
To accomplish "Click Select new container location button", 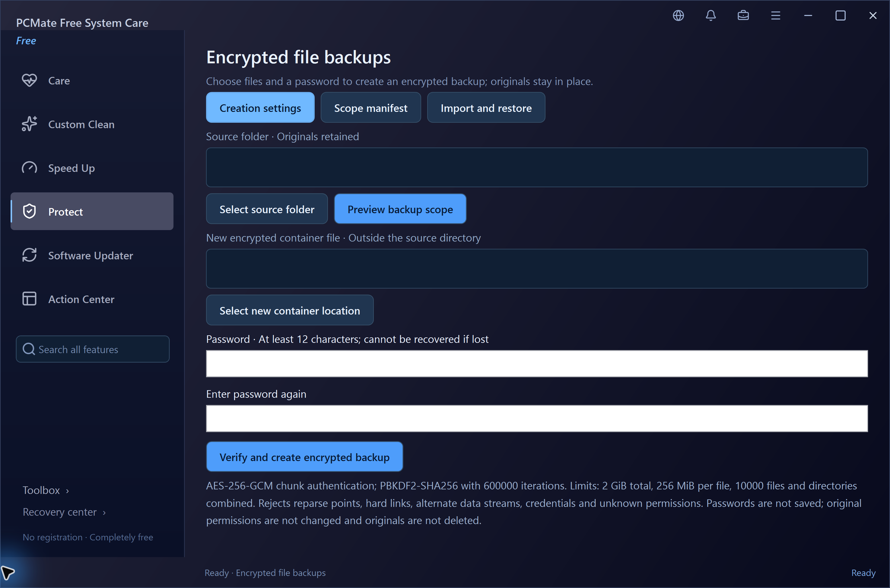I will 290,310.
